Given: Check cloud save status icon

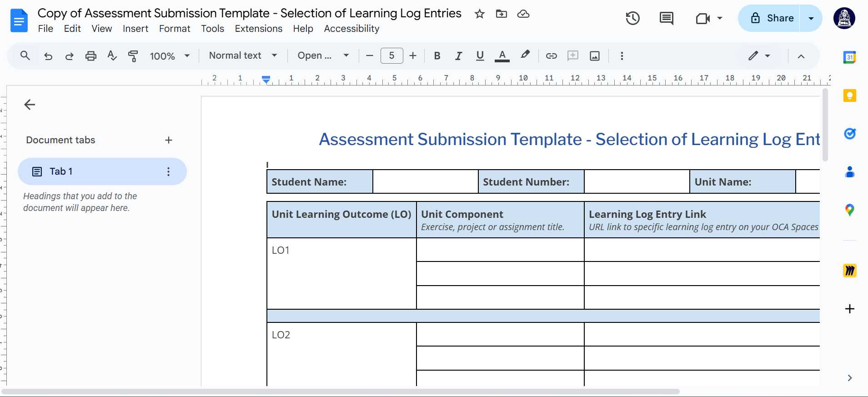Looking at the screenshot, I should [x=523, y=14].
